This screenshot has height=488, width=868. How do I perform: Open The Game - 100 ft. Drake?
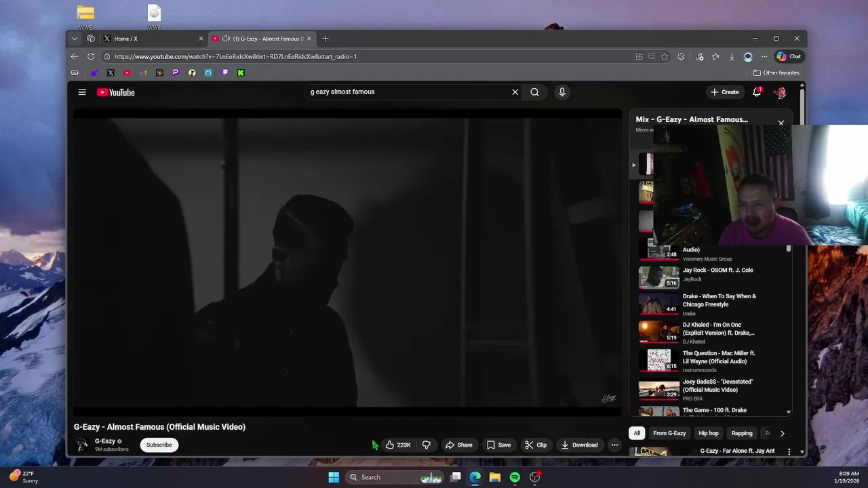coord(712,411)
